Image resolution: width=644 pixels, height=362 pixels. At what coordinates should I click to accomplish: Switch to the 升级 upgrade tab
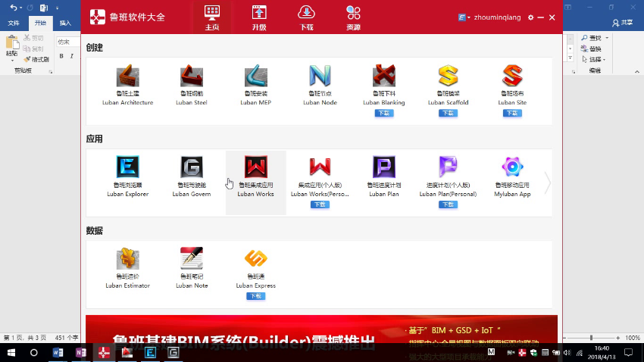(x=259, y=17)
